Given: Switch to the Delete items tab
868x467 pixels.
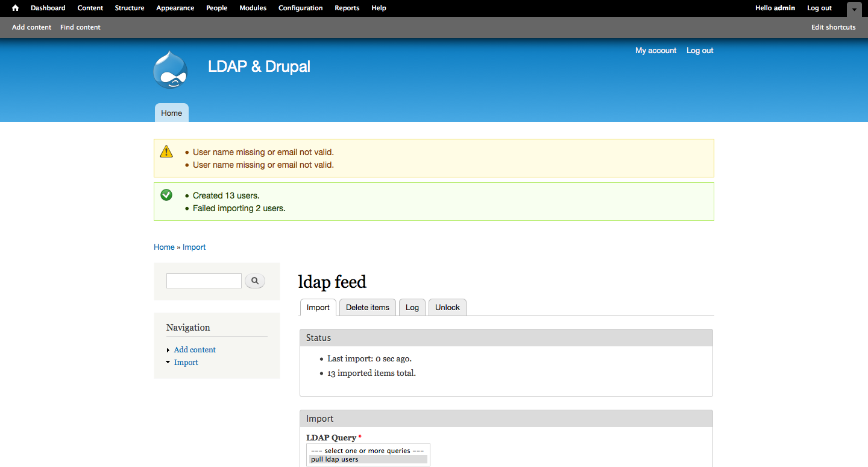Looking at the screenshot, I should click(368, 307).
